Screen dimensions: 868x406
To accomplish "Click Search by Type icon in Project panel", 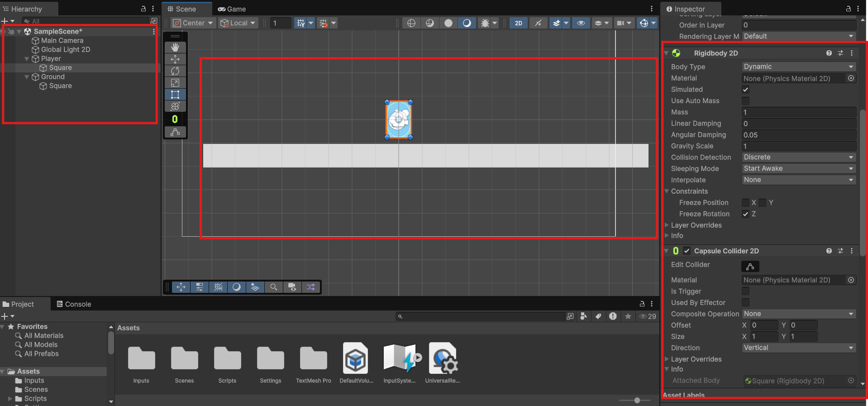I will pyautogui.click(x=584, y=316).
